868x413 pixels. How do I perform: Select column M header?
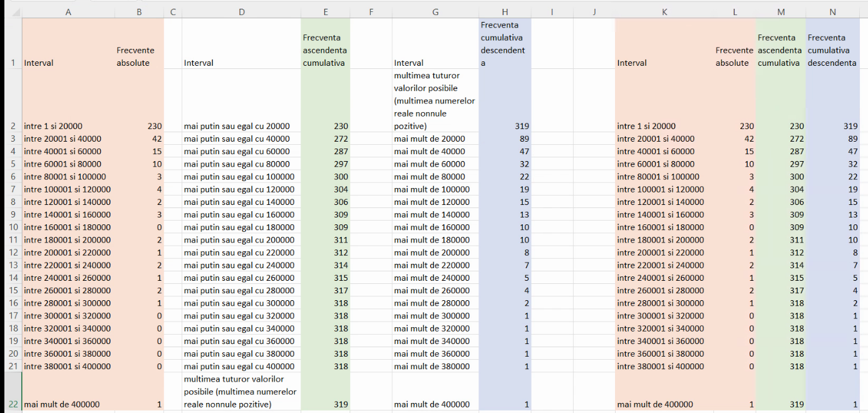[780, 11]
